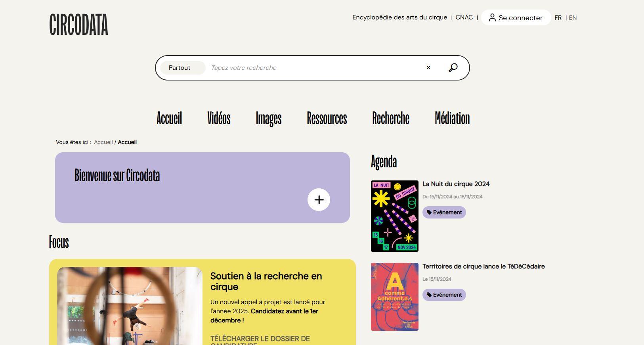Screen dimensions: 644x345
Task: Click the user icon beside Se connecter
Action: [x=492, y=17]
